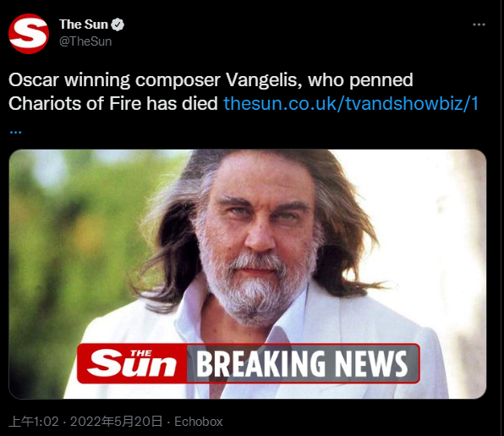Screen dimensions: 504x436
Task: Click the @TheSun handle
Action: point(85,41)
